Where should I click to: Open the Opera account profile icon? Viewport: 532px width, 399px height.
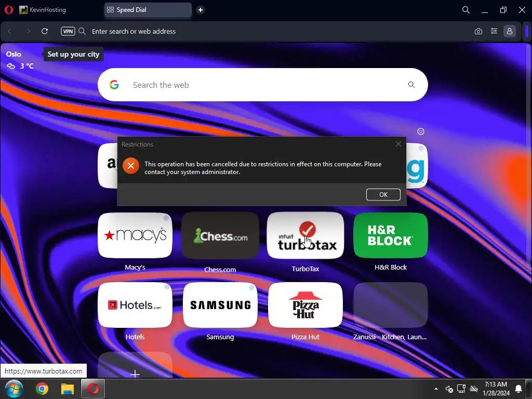tap(510, 31)
